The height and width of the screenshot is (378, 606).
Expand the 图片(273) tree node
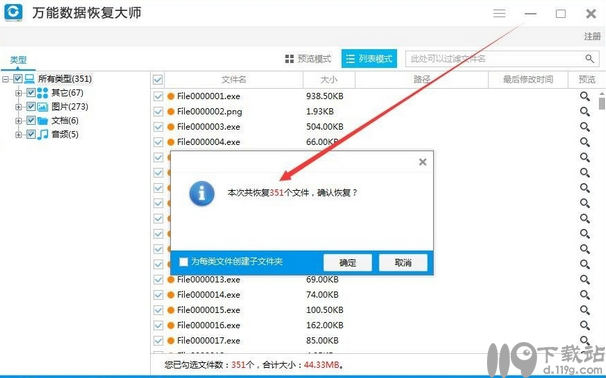point(18,107)
